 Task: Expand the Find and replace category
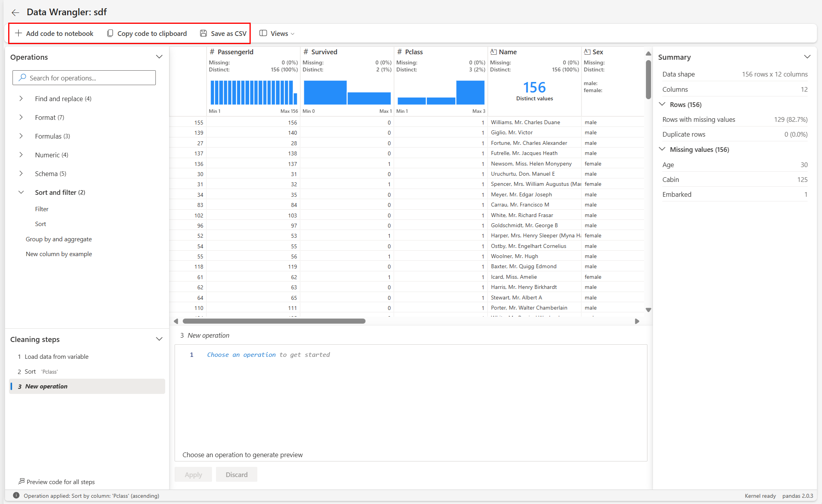[21, 98]
